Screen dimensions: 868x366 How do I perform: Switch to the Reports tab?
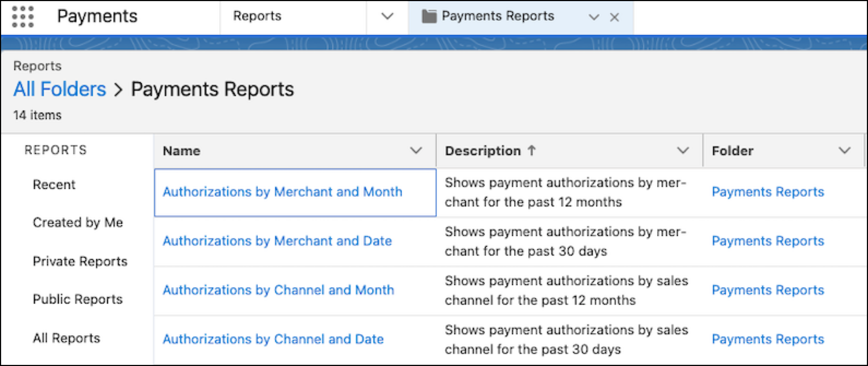257,16
